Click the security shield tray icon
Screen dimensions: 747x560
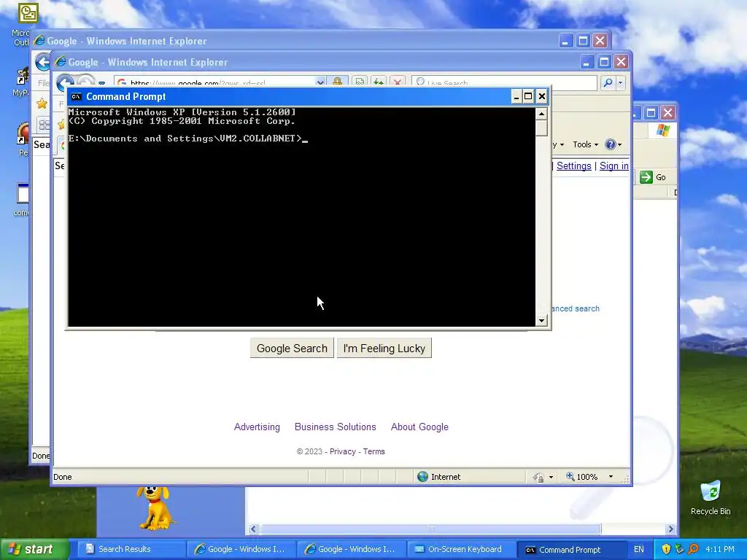click(x=665, y=550)
